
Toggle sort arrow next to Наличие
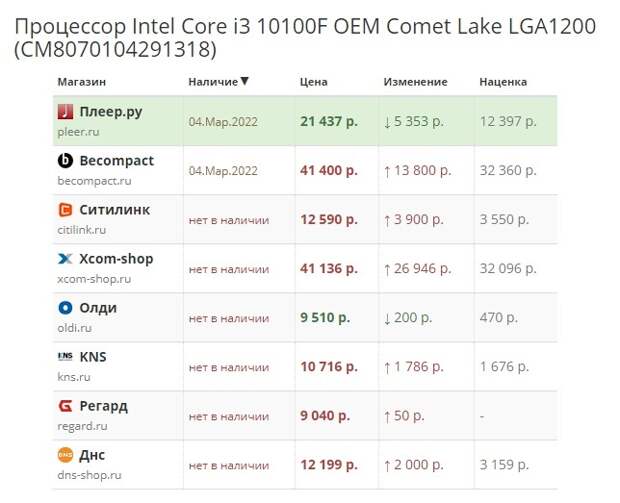click(x=245, y=81)
